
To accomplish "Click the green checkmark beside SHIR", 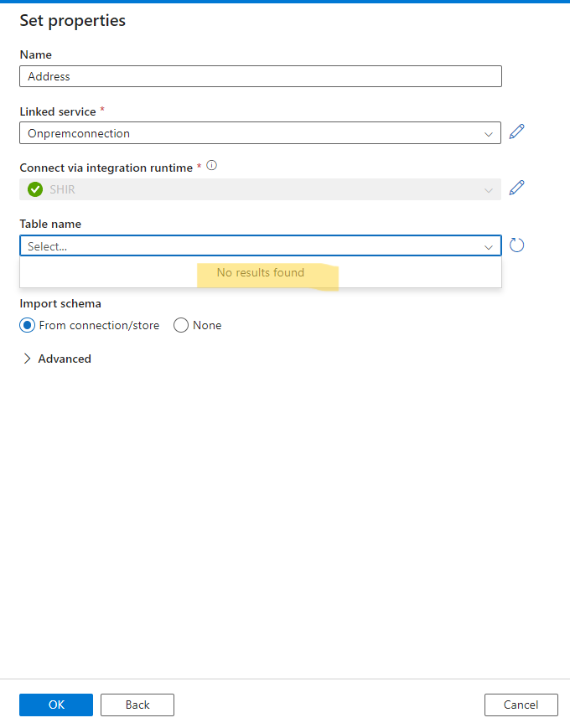I will pyautogui.click(x=34, y=189).
